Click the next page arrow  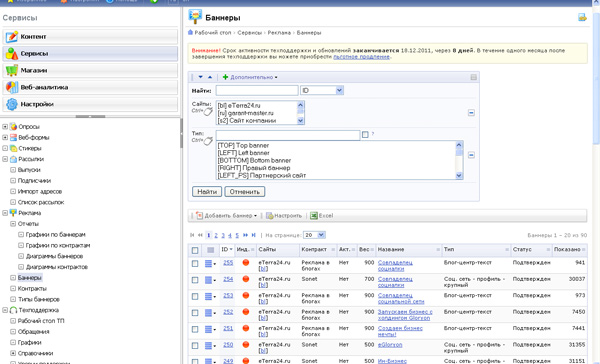tap(245, 235)
